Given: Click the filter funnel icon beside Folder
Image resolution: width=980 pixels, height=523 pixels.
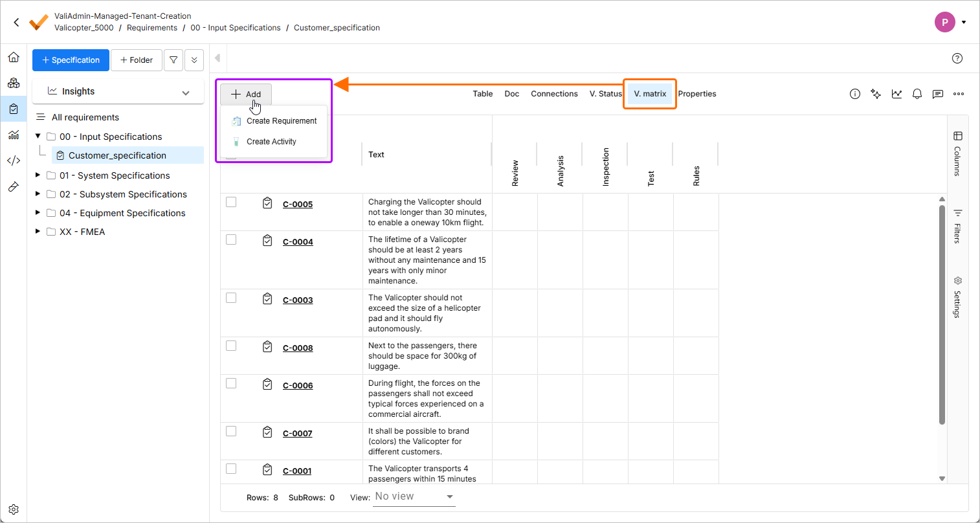Looking at the screenshot, I should click(173, 60).
